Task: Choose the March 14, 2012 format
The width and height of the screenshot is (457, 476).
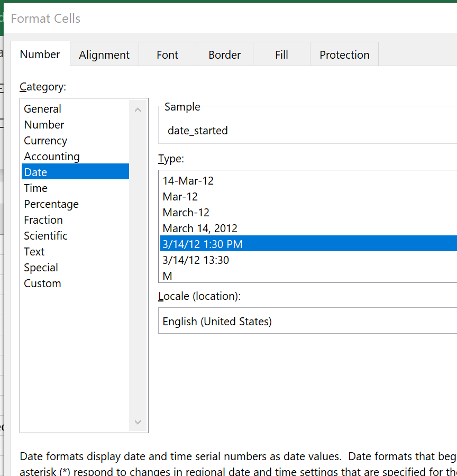Action: click(308, 228)
